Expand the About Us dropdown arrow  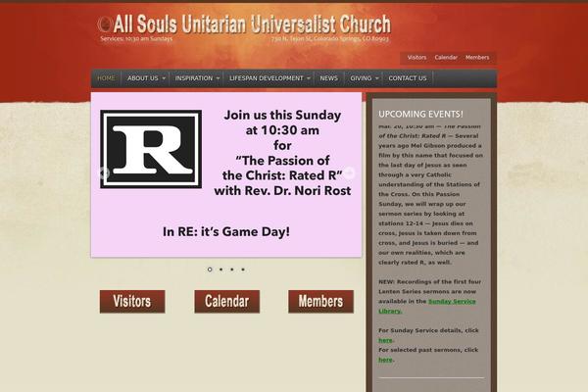coord(164,78)
